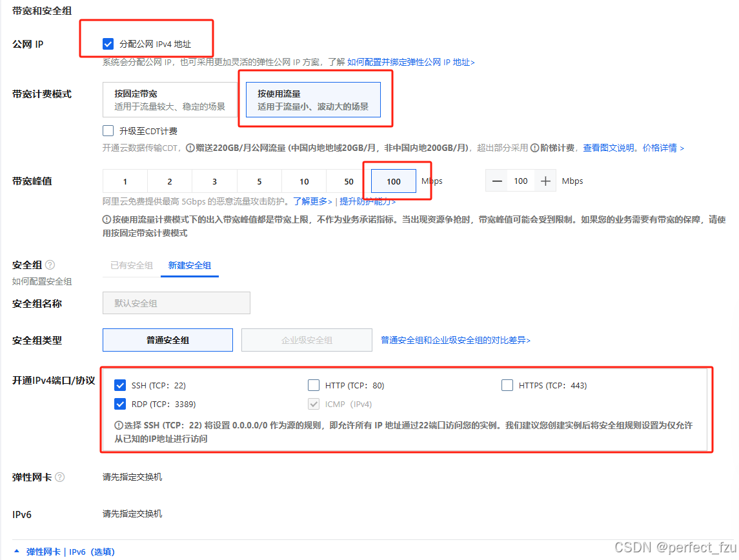Click the help icon beside 弹性网卡

coord(59,477)
